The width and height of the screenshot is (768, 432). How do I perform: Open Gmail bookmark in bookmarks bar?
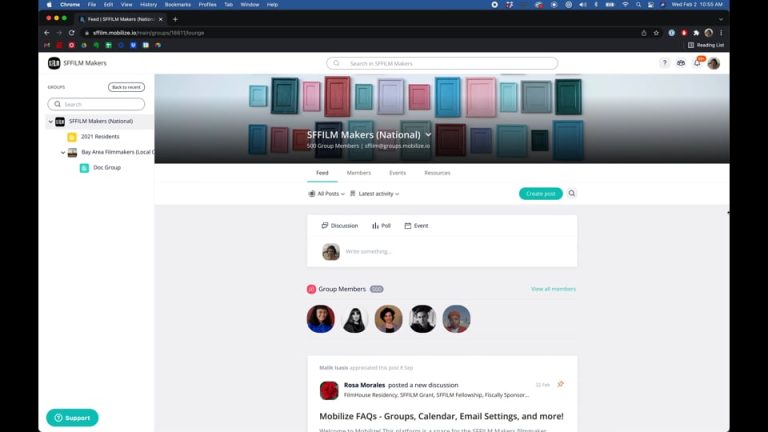[47, 45]
